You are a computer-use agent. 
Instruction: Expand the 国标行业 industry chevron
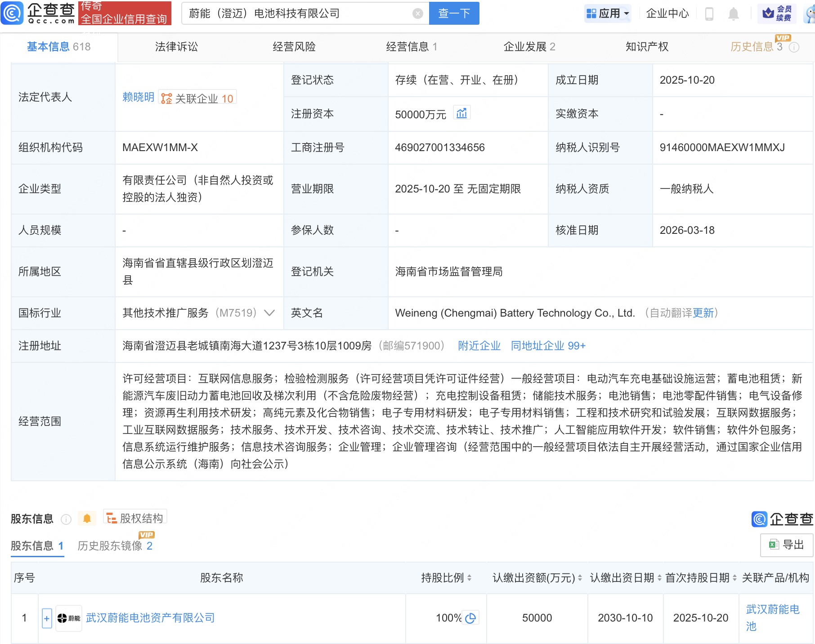[x=269, y=313]
